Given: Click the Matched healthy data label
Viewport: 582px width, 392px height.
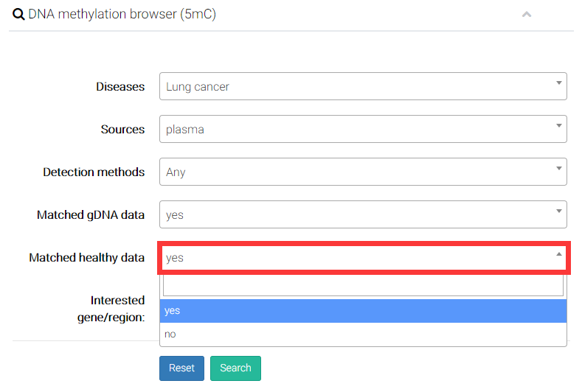Looking at the screenshot, I should [86, 258].
